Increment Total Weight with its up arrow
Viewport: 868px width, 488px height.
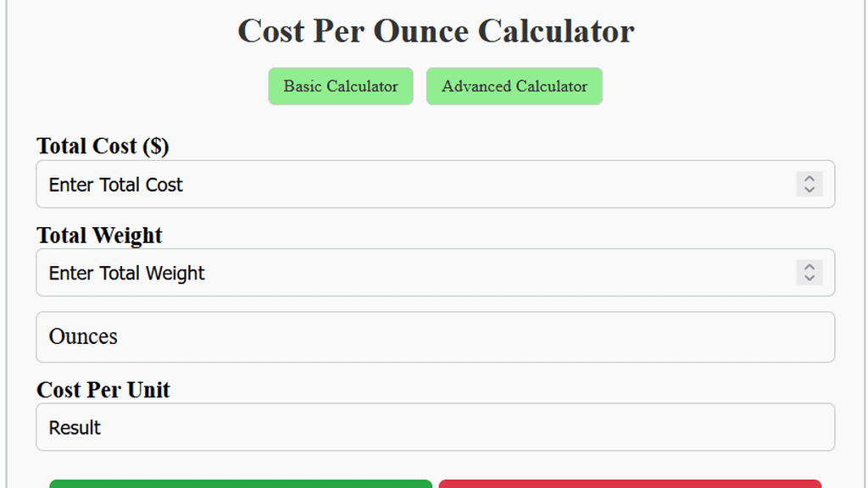[810, 268]
